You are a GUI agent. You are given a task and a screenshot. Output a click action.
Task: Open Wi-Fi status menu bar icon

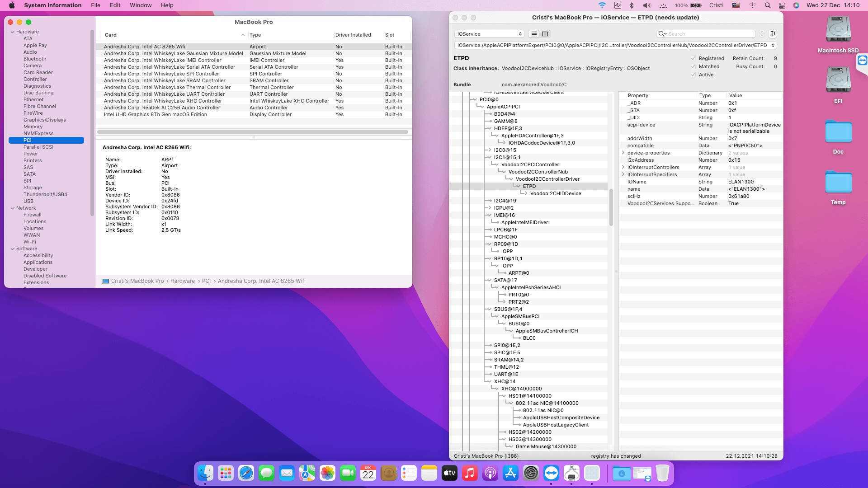tap(602, 5)
